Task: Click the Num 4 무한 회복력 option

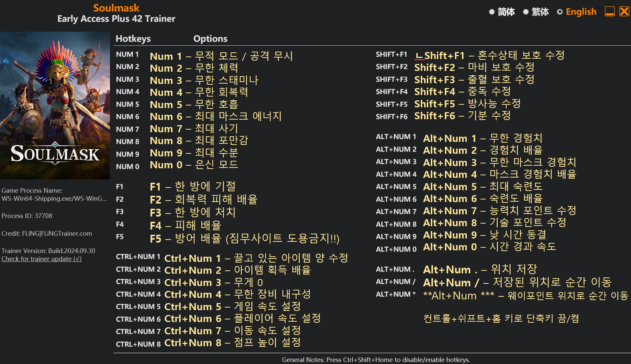Action: [199, 92]
